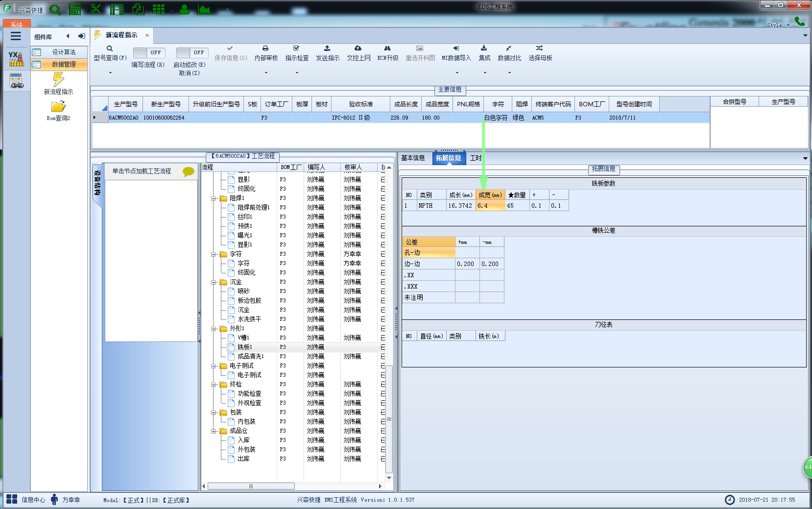Open the hamburger menu icon
Screen dimensions: 812x509
pos(16,36)
